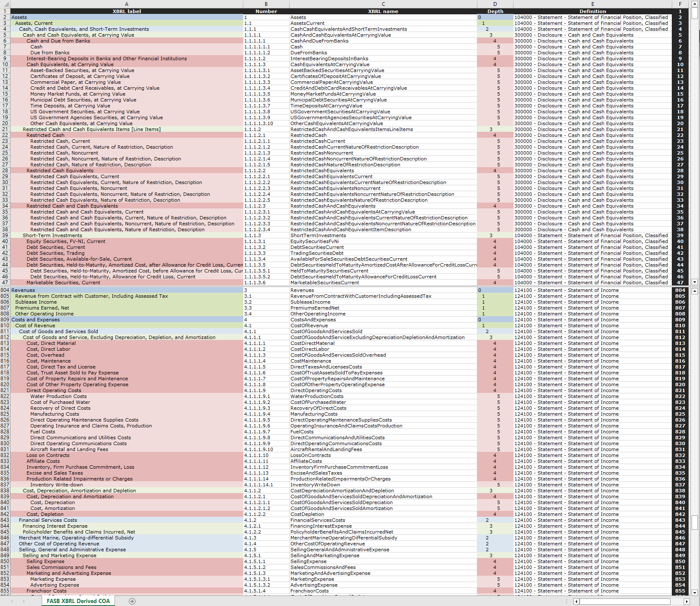Click the lower pane scroll-down arrow
The width and height of the screenshot is (700, 606).
coord(695,592)
